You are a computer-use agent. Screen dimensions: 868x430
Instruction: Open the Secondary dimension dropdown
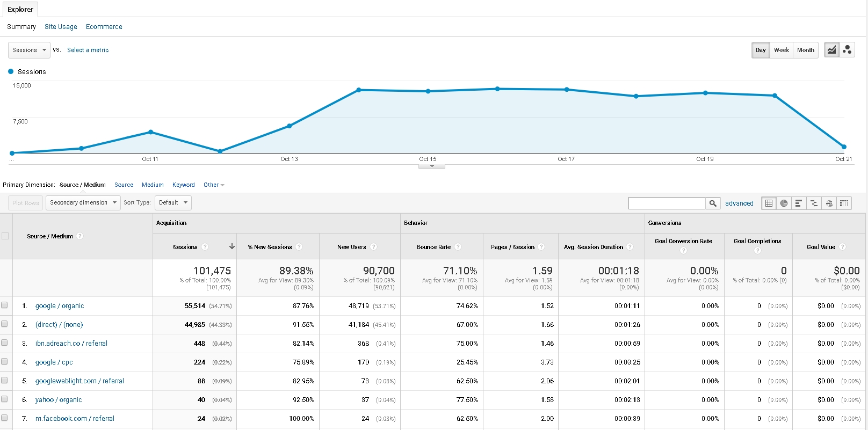pyautogui.click(x=83, y=202)
